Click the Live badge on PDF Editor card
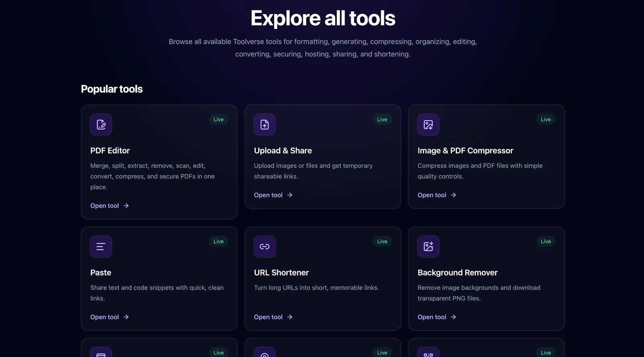This screenshot has height=357, width=644. click(x=219, y=120)
